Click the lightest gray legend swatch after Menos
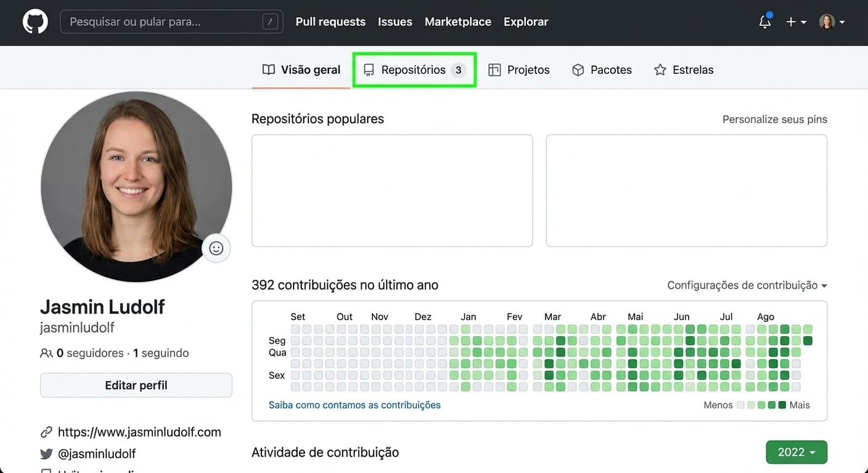868x473 pixels. coord(741,405)
